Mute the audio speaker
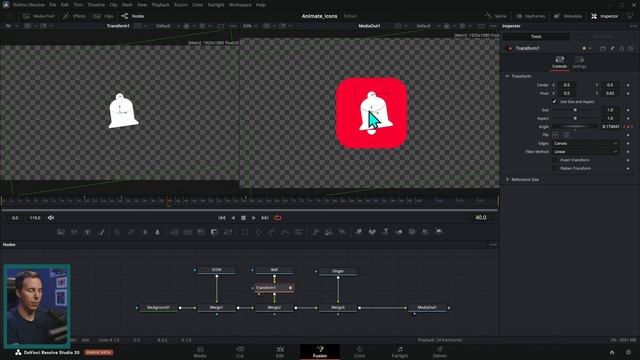The height and width of the screenshot is (360, 640). pos(51,218)
